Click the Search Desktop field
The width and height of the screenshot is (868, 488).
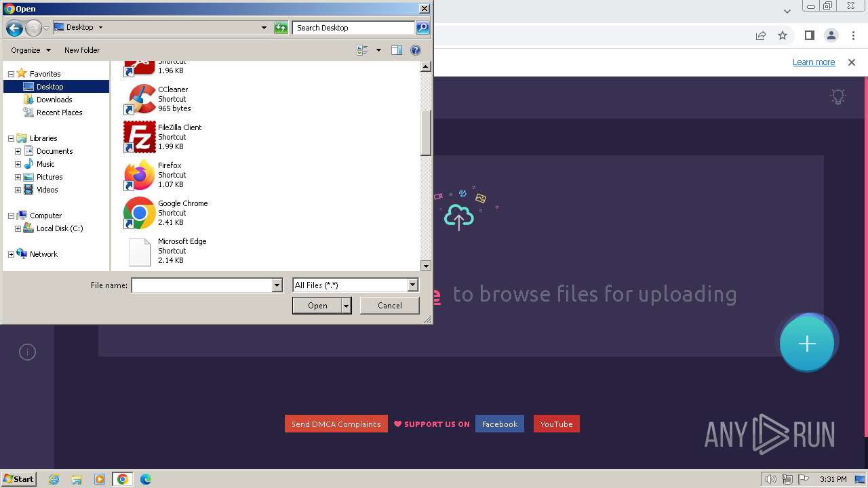[x=354, y=28]
